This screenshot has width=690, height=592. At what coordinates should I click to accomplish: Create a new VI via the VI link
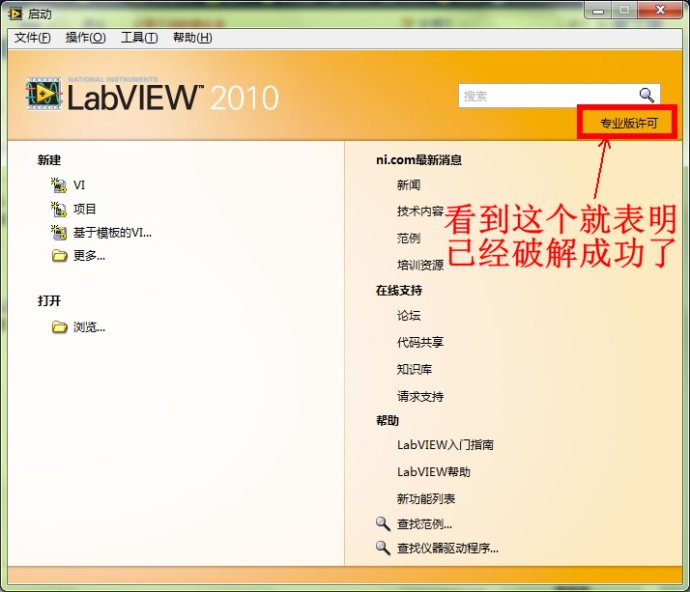(x=79, y=185)
